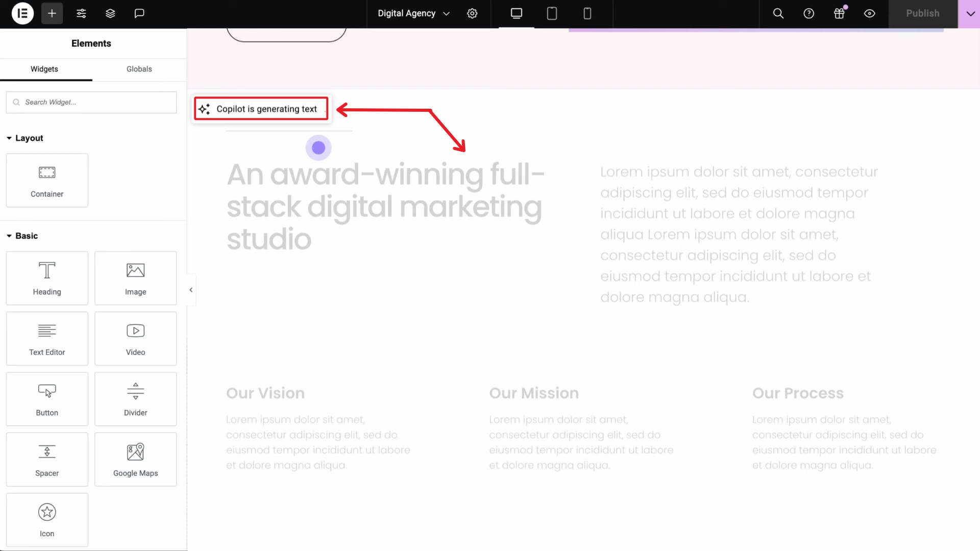Collapse the Layout widgets section

[x=9, y=138]
